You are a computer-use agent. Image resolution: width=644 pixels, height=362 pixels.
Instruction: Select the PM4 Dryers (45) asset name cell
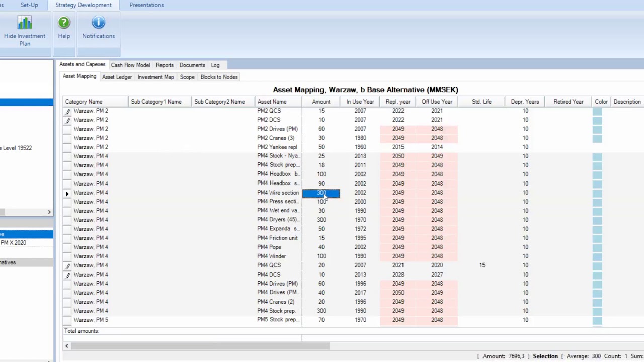coord(277,220)
